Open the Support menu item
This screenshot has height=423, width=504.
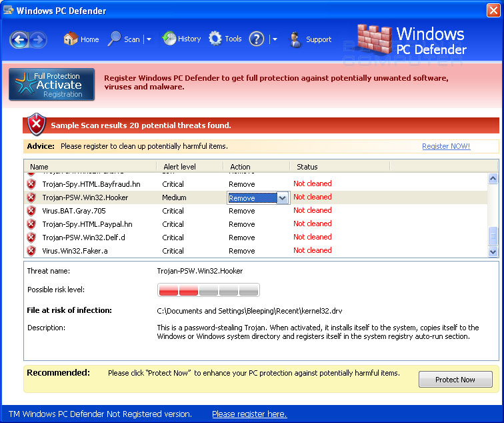[319, 39]
